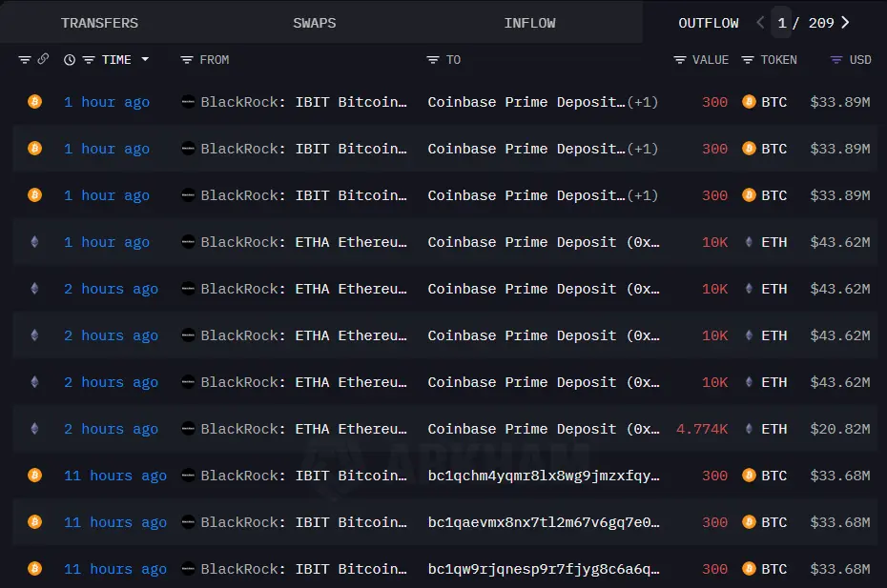This screenshot has height=588, width=887.
Task: Open first '1 hour ago' transaction link
Action: click(107, 102)
